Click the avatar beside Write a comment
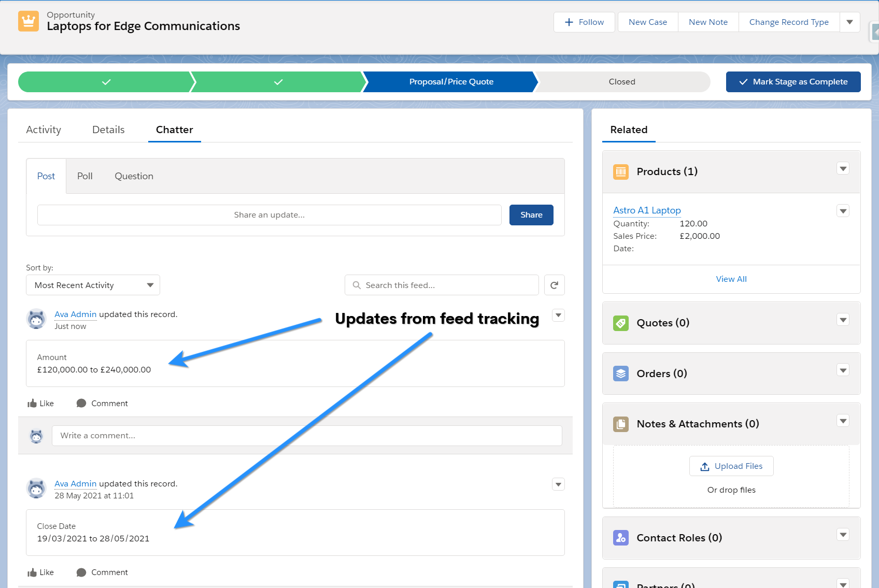Image resolution: width=879 pixels, height=588 pixels. [36, 436]
